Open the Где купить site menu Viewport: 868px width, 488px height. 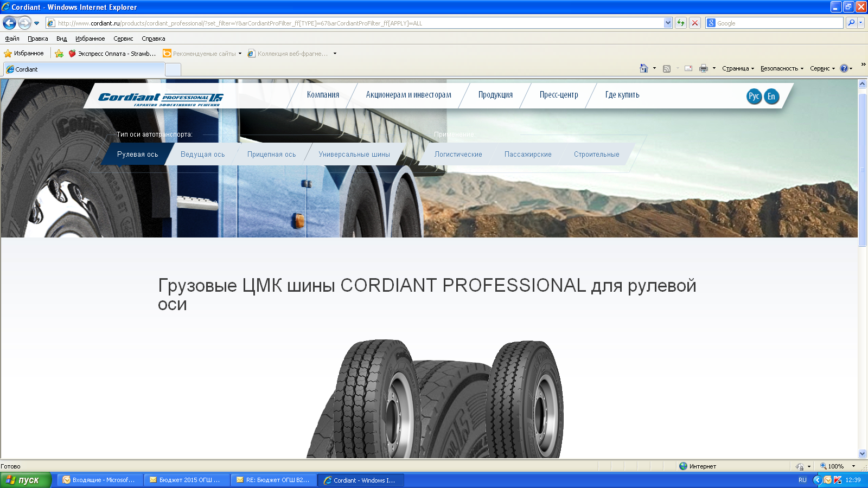(622, 95)
